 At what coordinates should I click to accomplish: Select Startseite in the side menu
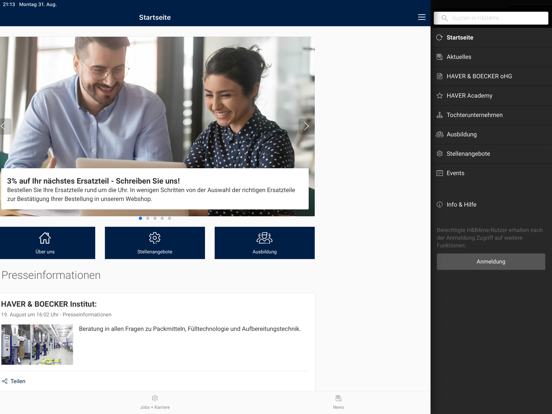point(491,38)
